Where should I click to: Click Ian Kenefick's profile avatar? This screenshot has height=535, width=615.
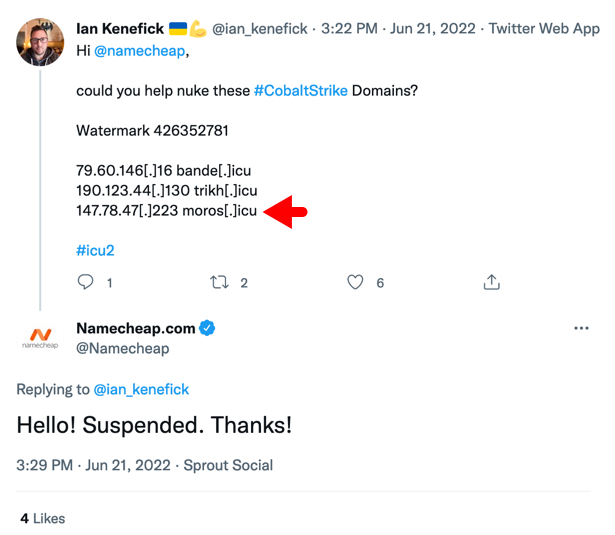click(39, 41)
